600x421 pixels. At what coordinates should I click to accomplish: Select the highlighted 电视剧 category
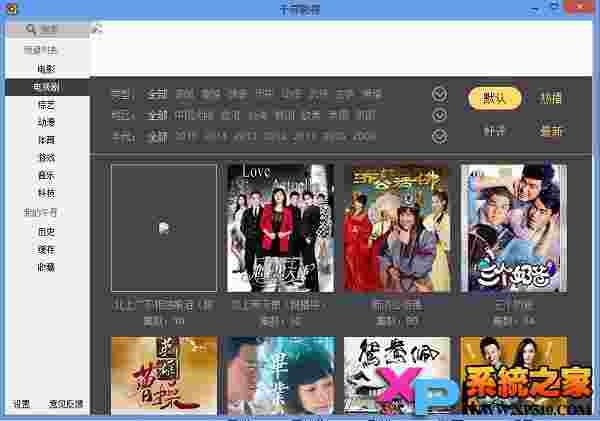tap(47, 87)
